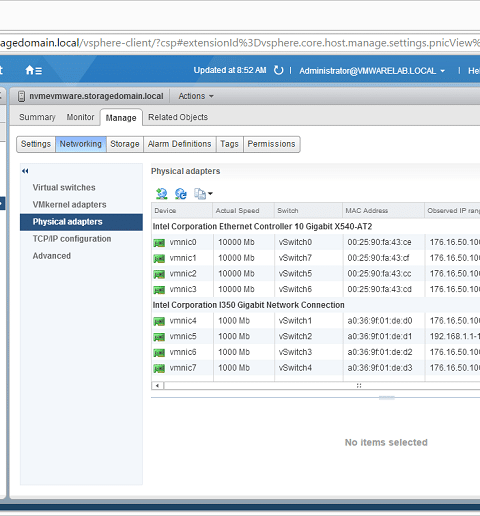Click MAC address a0:36:9f:01:de:d2

(380, 352)
